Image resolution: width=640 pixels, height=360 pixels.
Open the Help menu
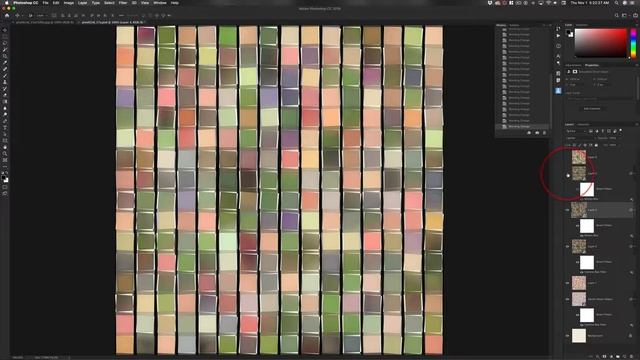(x=175, y=3)
